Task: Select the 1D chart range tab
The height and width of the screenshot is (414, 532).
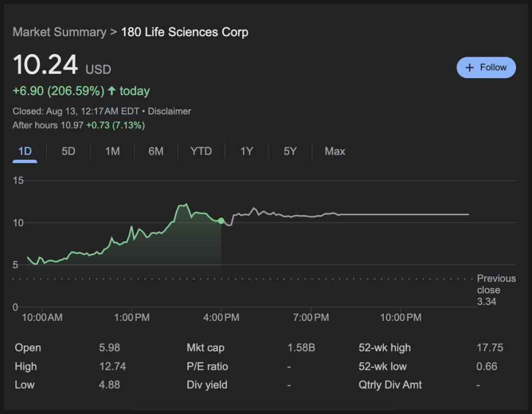Action: pos(25,151)
